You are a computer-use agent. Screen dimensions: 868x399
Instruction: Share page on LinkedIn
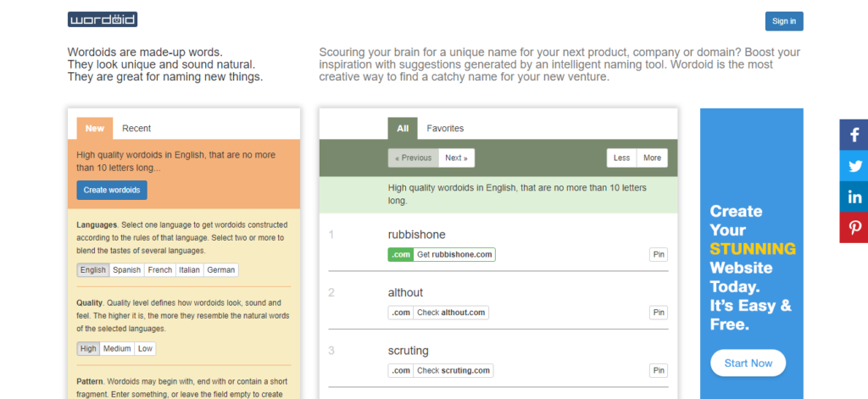(x=854, y=197)
